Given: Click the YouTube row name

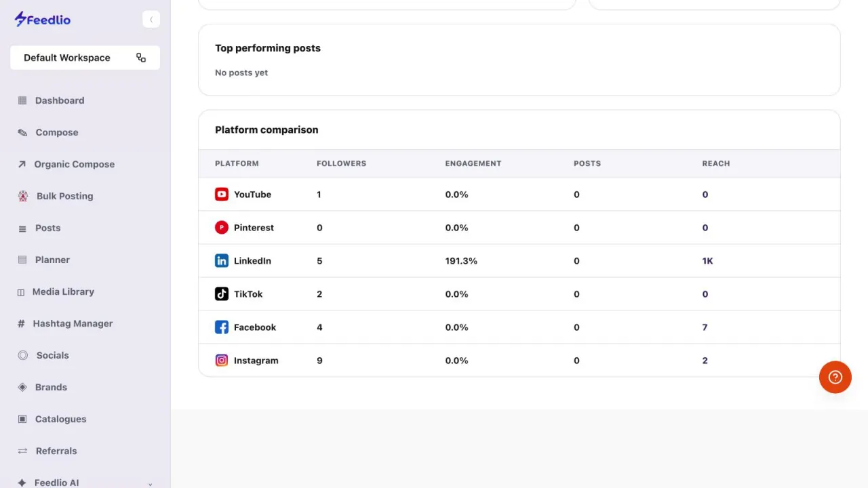Looking at the screenshot, I should click(252, 195).
